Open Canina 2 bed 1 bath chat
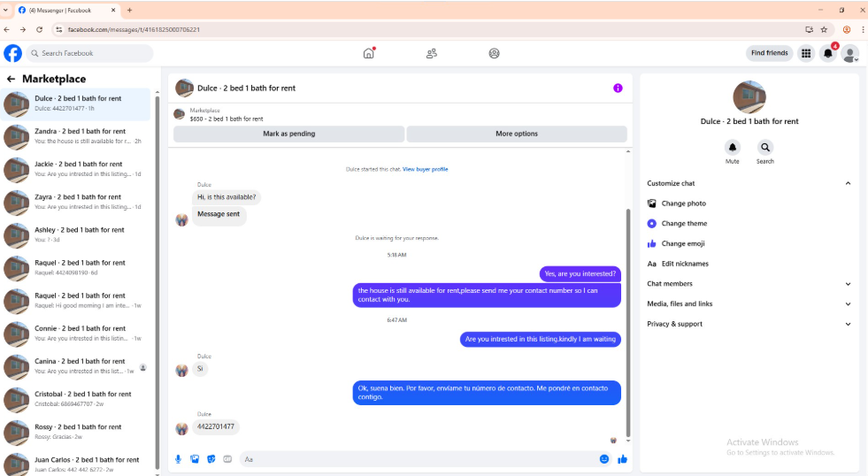 (x=76, y=366)
